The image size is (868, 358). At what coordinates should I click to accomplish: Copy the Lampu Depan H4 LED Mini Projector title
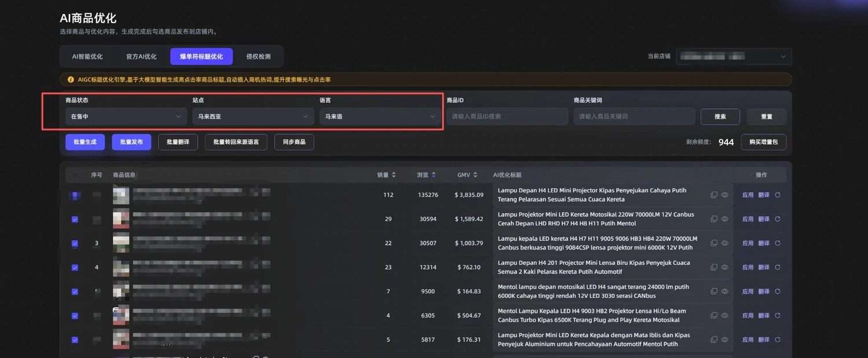[x=713, y=195]
